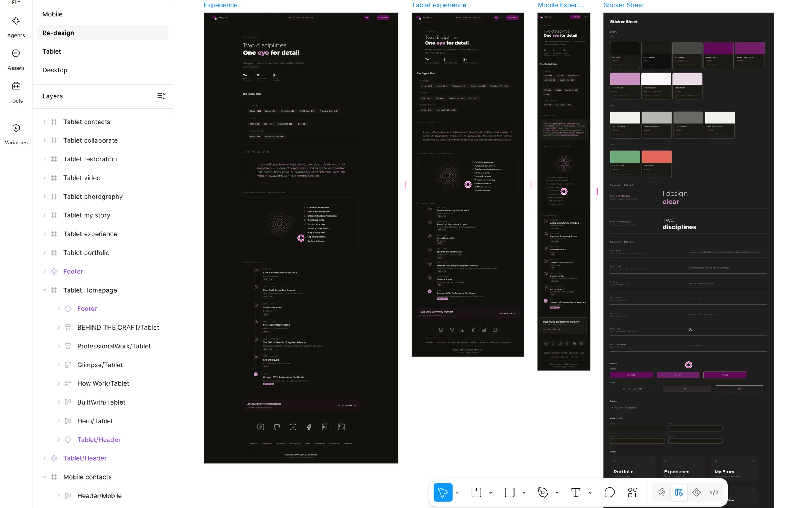This screenshot has width=812, height=508.
Task: Click the error-500 red color swatch
Action: click(656, 157)
